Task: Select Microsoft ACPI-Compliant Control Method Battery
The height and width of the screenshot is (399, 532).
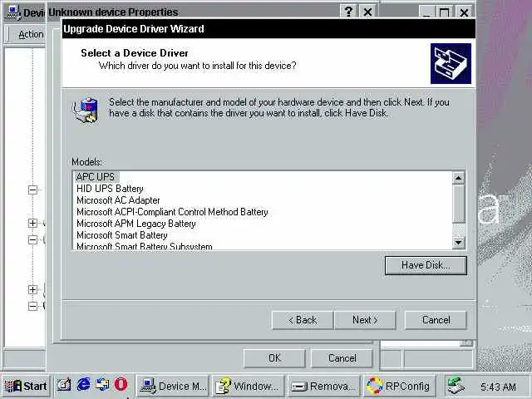Action: [172, 212]
